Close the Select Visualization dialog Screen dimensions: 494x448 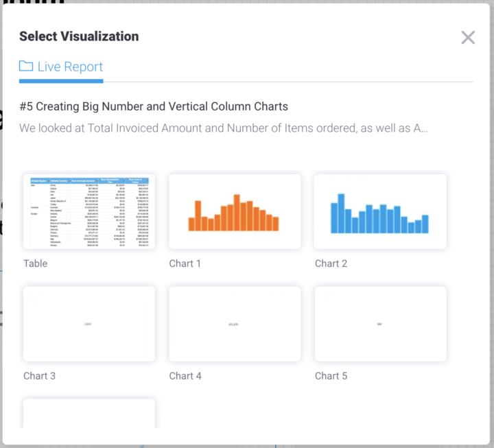coord(468,38)
